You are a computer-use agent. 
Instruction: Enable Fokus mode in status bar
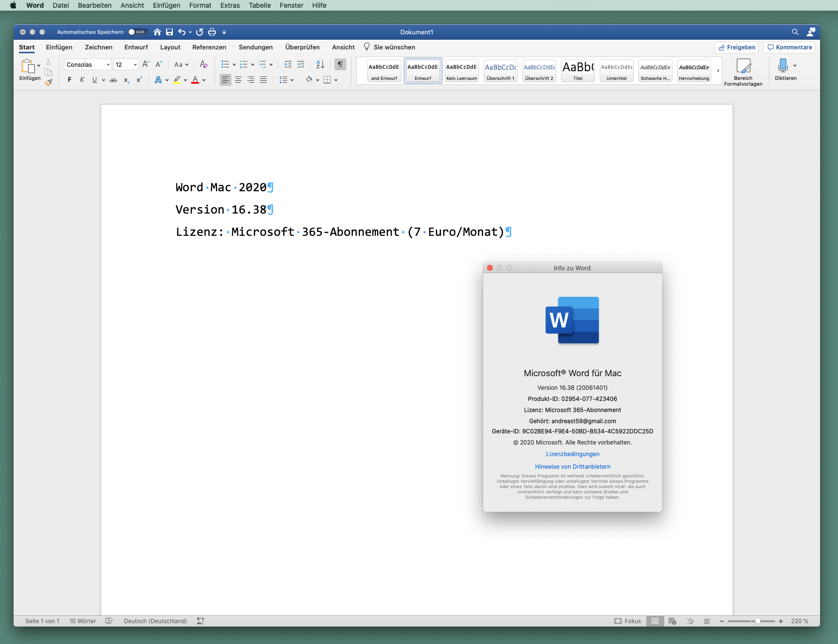[x=627, y=621]
